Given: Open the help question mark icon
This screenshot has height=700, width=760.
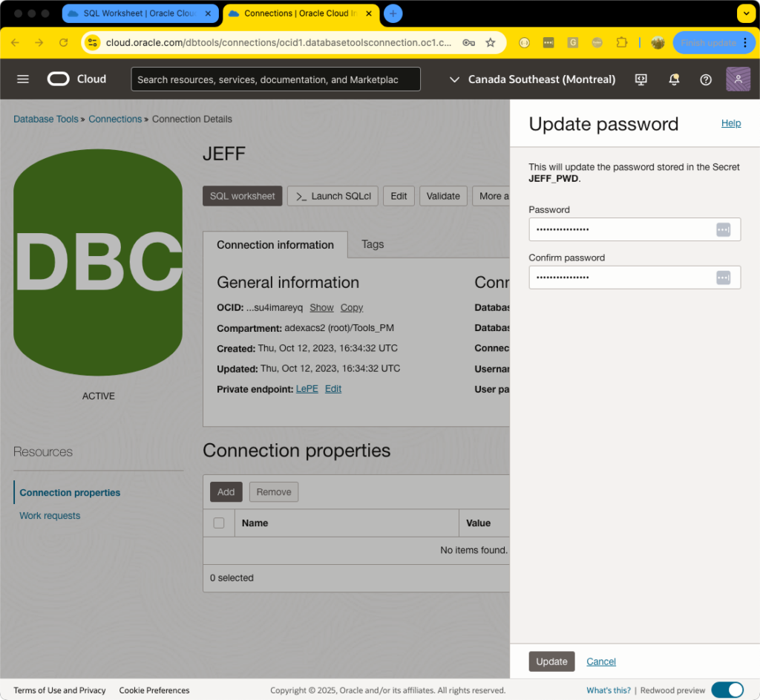Looking at the screenshot, I should click(706, 79).
